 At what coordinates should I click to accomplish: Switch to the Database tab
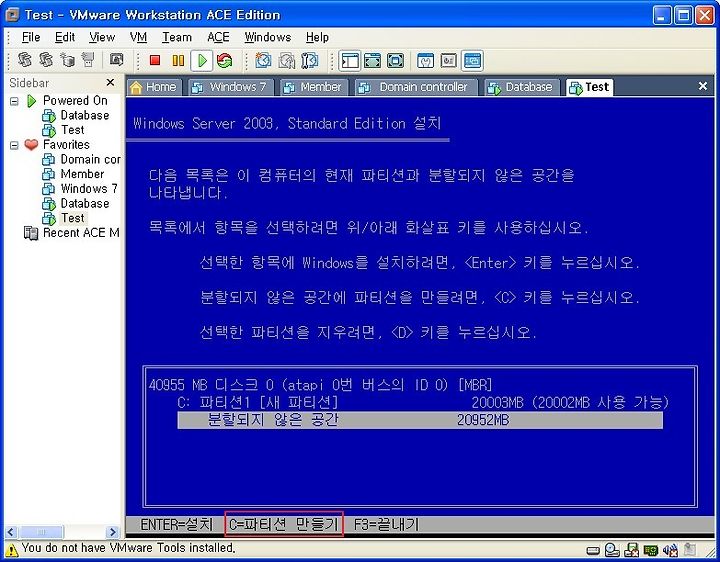522,87
